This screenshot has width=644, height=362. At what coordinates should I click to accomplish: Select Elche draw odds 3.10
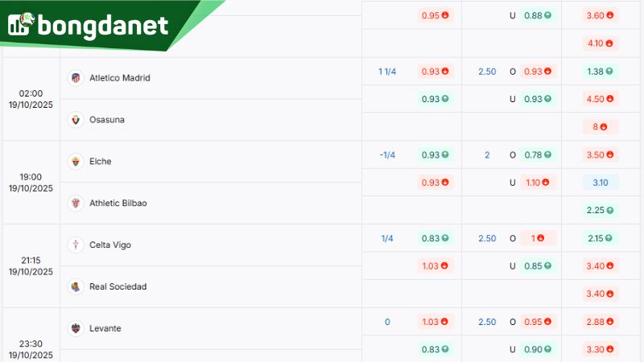coord(601,183)
